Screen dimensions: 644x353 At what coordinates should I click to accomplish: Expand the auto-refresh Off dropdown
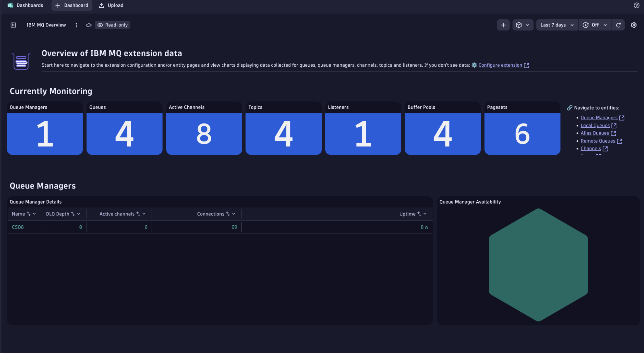coord(595,25)
